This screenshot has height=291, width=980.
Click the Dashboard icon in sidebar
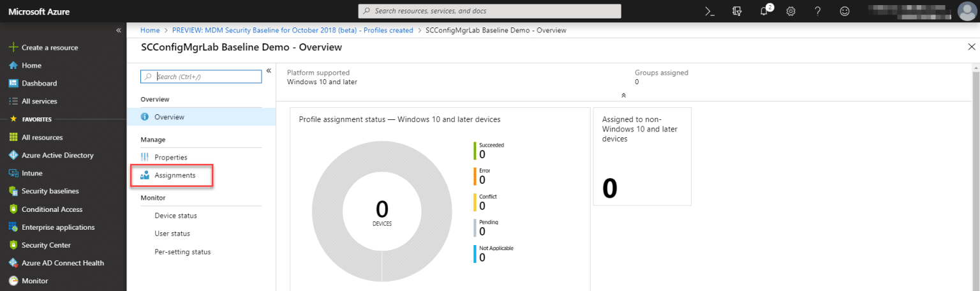(x=13, y=83)
